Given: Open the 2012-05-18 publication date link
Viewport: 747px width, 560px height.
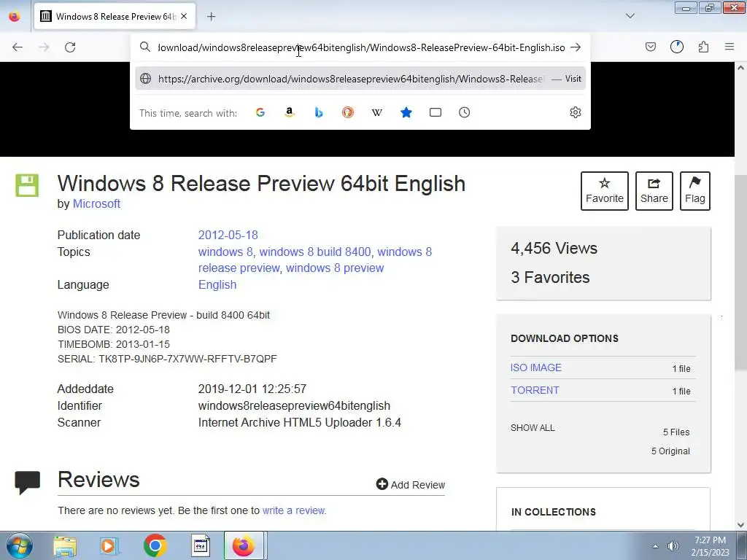Looking at the screenshot, I should click(228, 236).
